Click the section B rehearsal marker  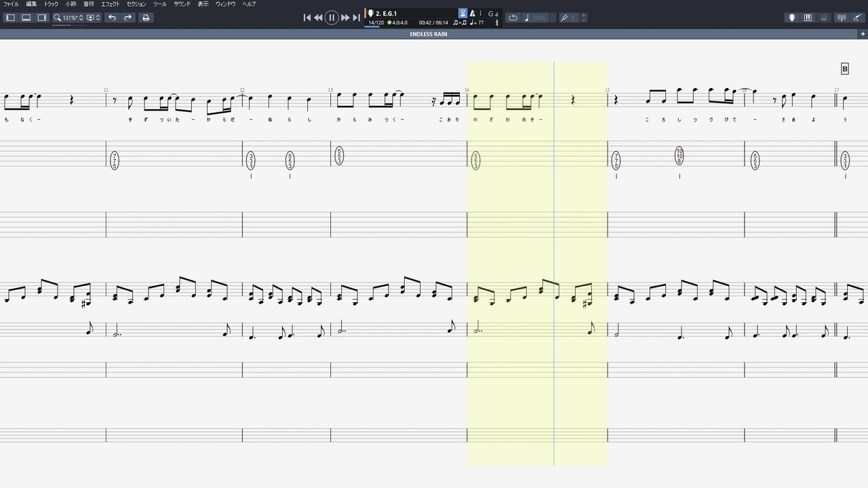tap(845, 68)
